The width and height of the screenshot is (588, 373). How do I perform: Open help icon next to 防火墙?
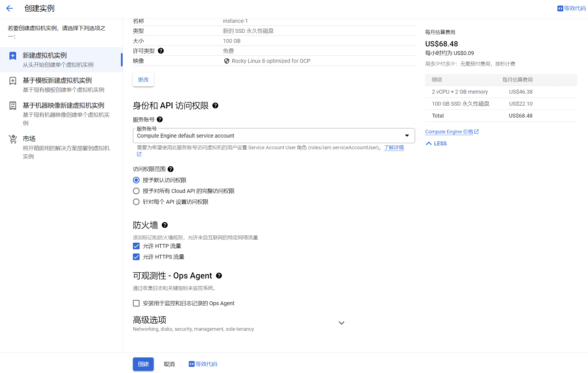pyautogui.click(x=165, y=225)
